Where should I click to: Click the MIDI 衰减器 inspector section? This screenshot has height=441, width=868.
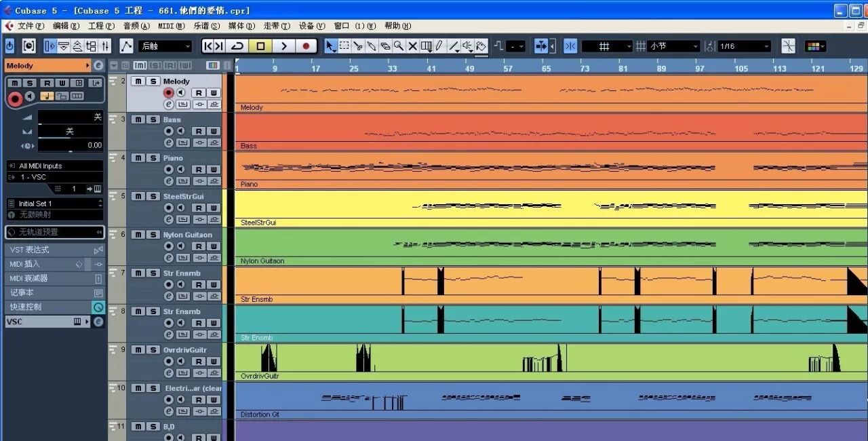56,278
